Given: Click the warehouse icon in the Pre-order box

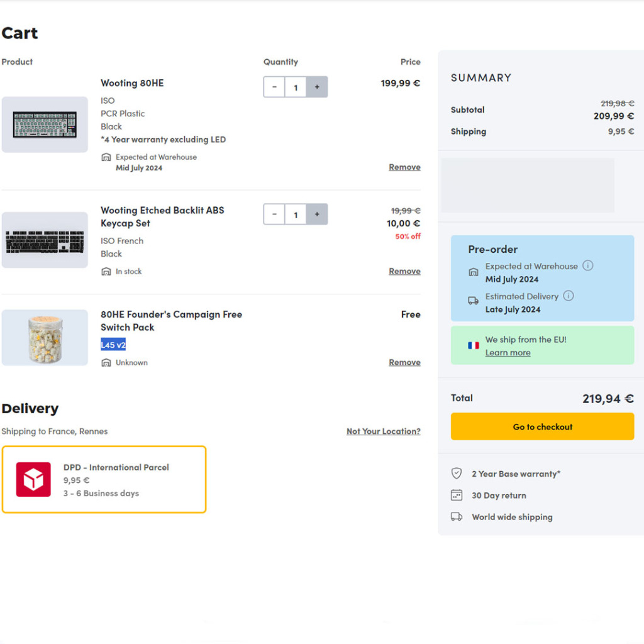Looking at the screenshot, I should coord(473,272).
